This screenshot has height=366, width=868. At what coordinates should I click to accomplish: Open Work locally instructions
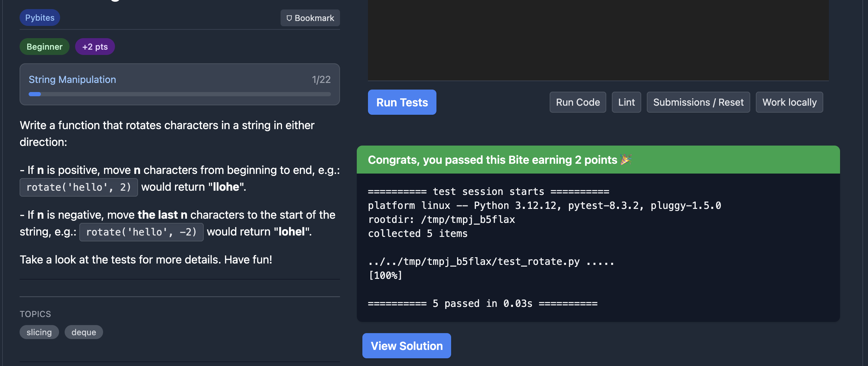point(789,102)
